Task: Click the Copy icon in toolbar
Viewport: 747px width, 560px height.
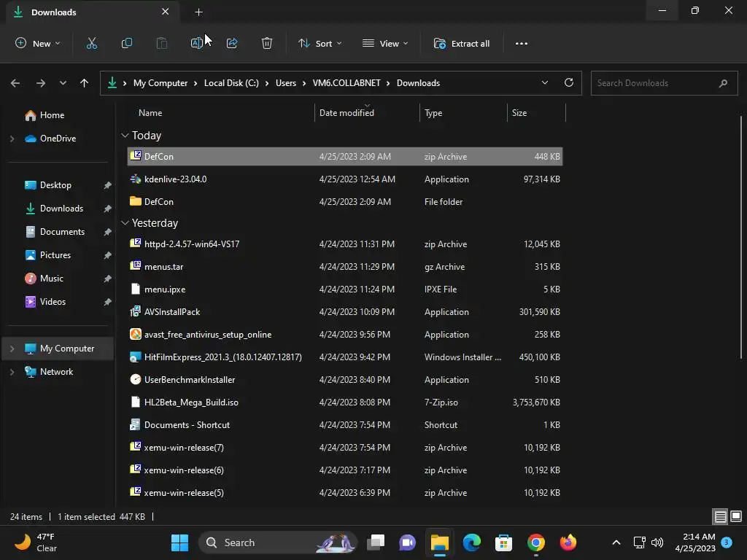Action: [x=127, y=43]
